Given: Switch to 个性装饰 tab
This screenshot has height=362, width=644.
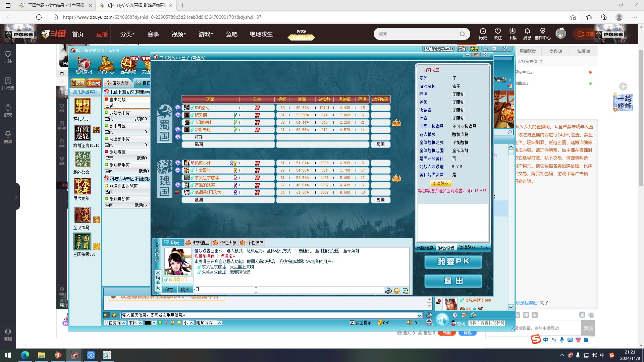Looking at the screenshot, I should tap(252, 243).
